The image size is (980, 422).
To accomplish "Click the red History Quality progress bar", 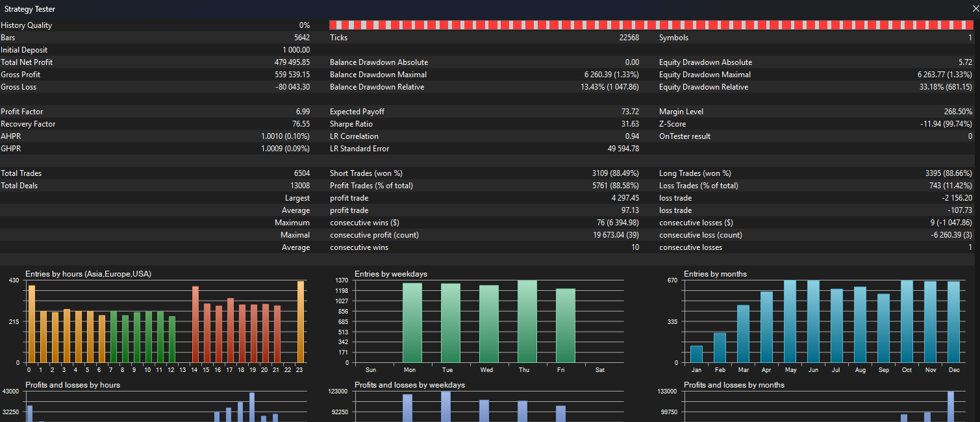I will click(649, 25).
